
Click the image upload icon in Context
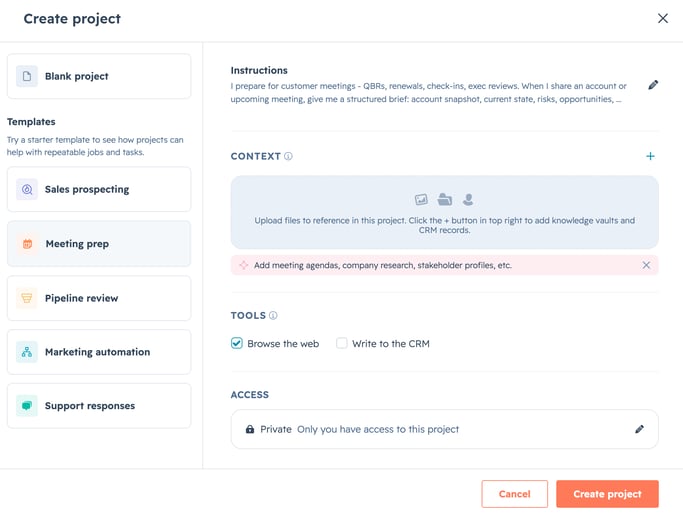421,200
